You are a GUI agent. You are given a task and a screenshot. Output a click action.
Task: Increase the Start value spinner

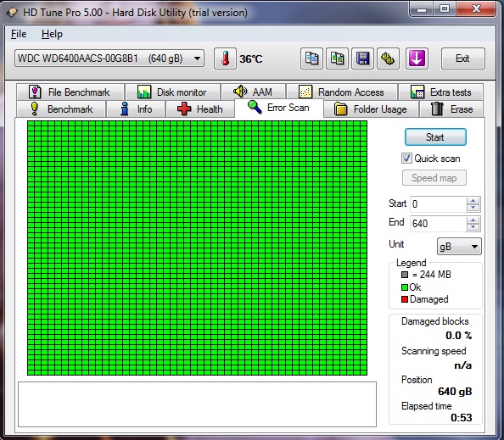[x=473, y=201]
